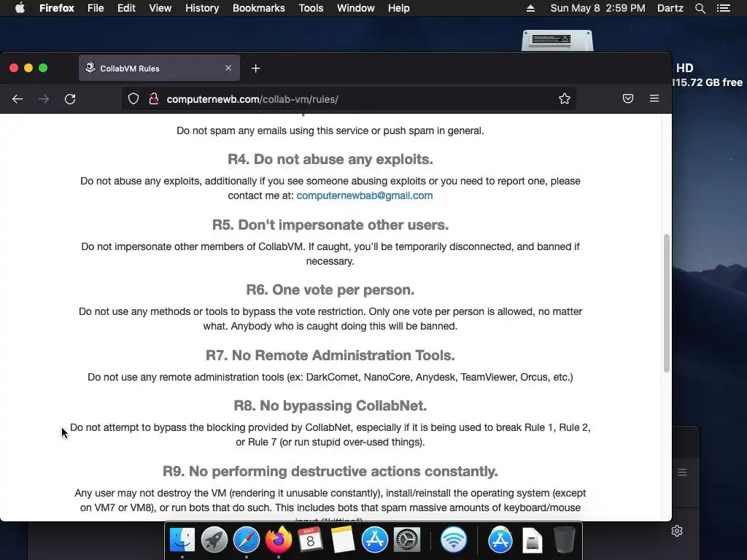The height and width of the screenshot is (560, 747).
Task: Click the insecure connection padlock icon
Action: 153,98
